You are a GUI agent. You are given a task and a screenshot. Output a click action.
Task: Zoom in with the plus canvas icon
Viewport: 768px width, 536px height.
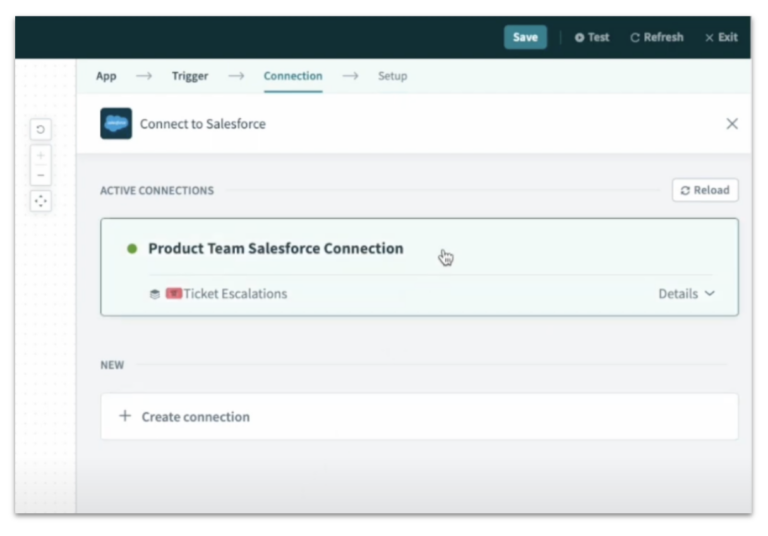click(41, 156)
